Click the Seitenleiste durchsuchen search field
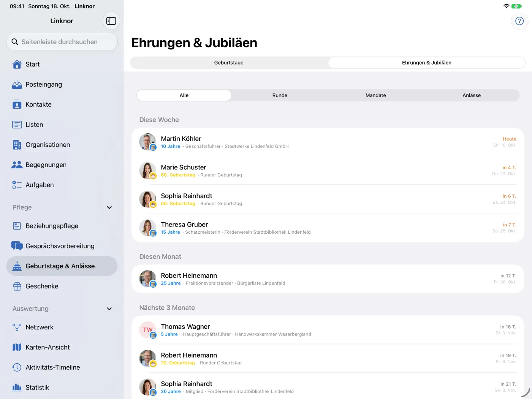 coord(62,42)
